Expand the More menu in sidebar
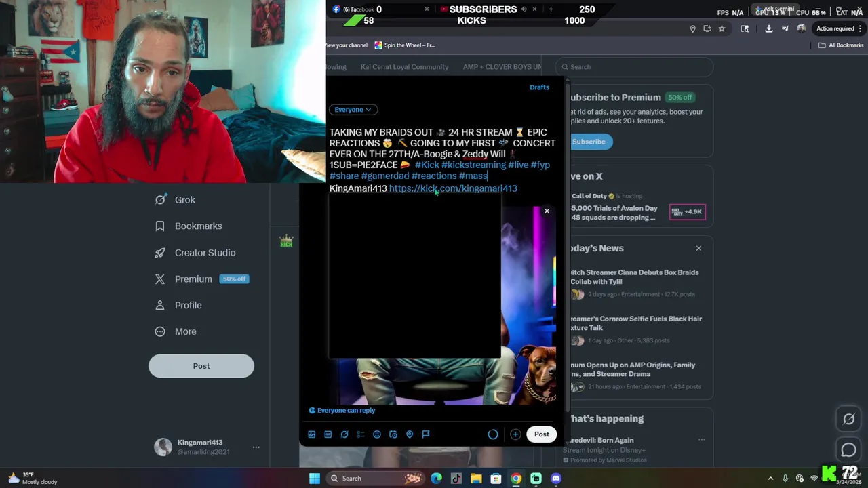Screen dimensions: 868x488 (176, 332)
